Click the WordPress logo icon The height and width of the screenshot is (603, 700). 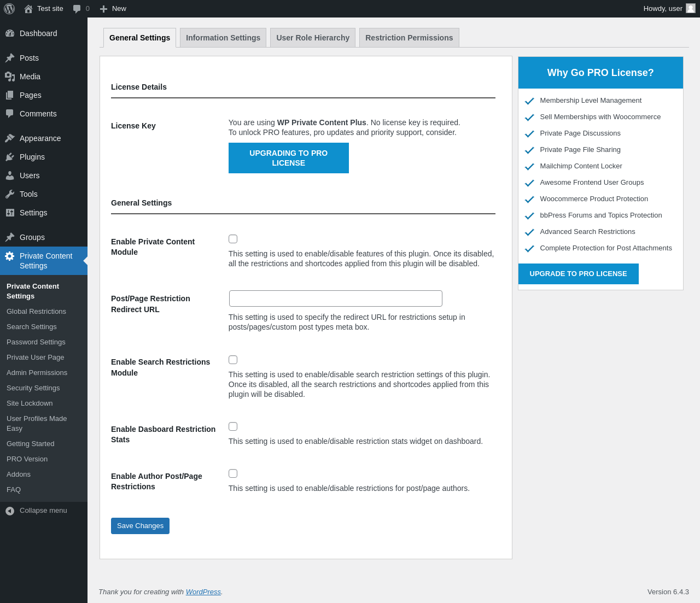coord(9,9)
